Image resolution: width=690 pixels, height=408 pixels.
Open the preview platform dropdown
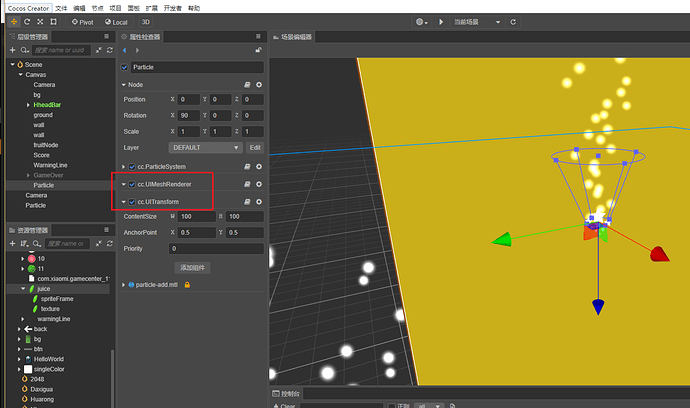pos(422,22)
